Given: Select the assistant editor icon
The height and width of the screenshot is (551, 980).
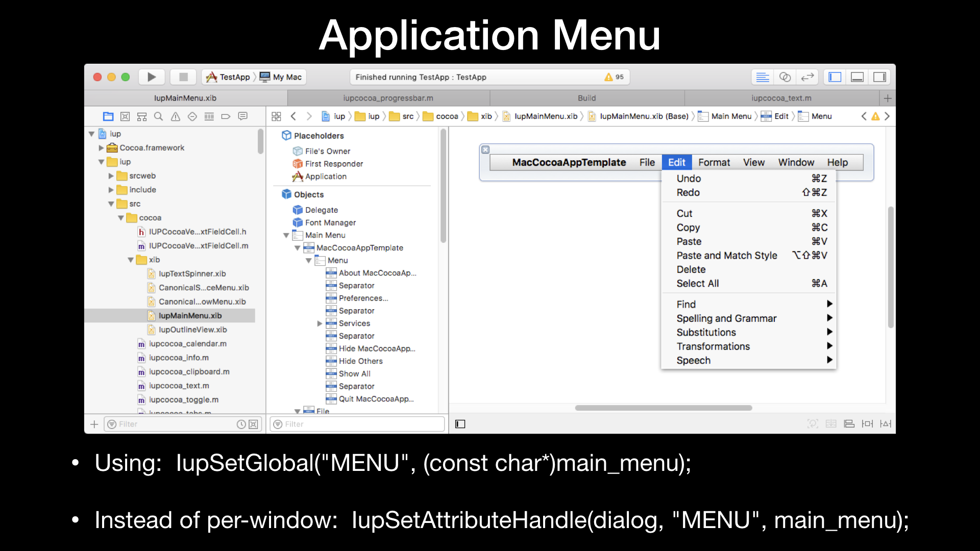Looking at the screenshot, I should click(785, 77).
